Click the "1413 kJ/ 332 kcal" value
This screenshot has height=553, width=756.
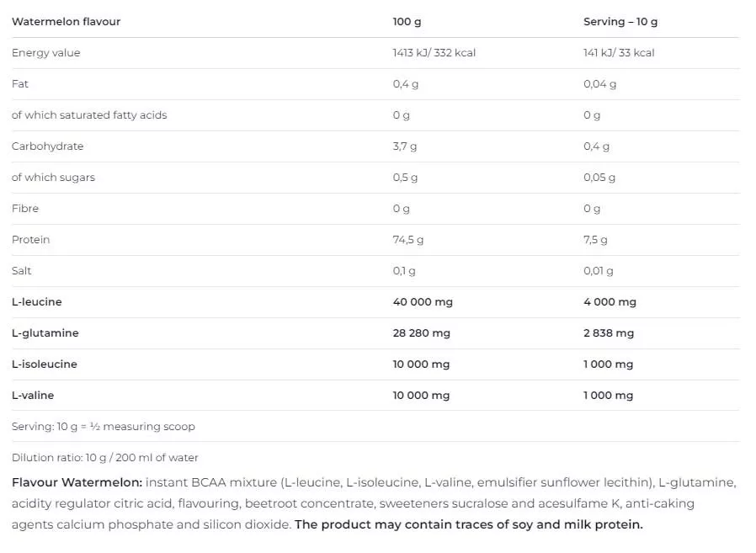pos(434,53)
